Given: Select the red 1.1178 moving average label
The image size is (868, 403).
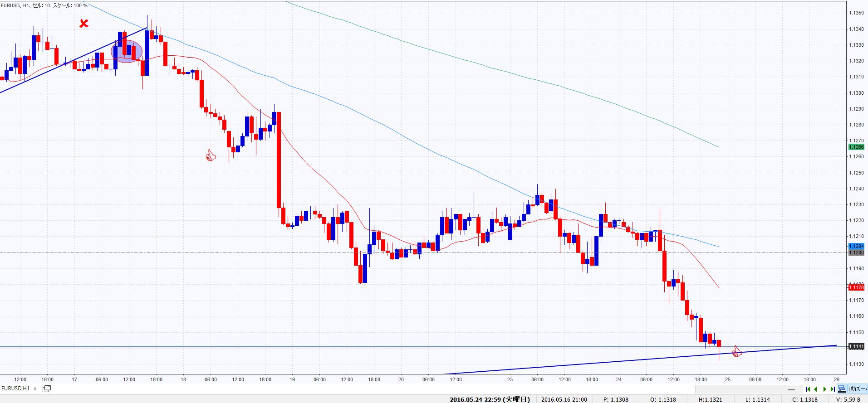Looking at the screenshot, I should click(856, 287).
